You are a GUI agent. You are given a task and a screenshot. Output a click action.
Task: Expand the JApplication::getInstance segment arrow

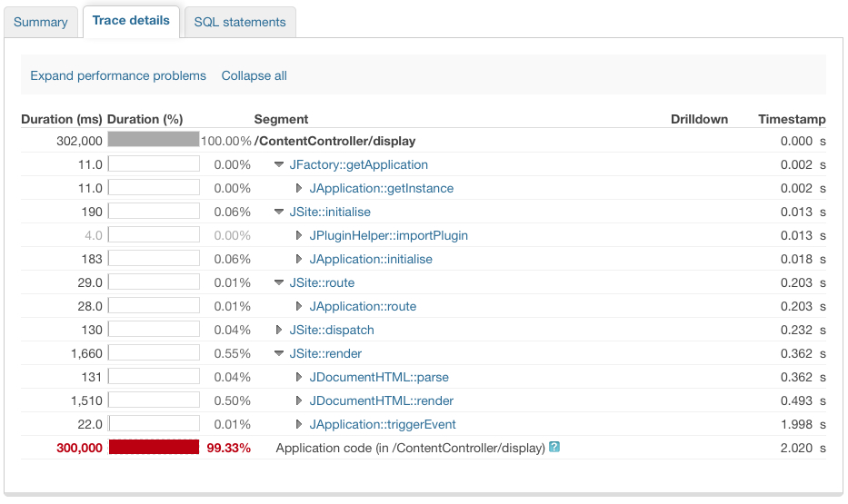pyautogui.click(x=299, y=189)
